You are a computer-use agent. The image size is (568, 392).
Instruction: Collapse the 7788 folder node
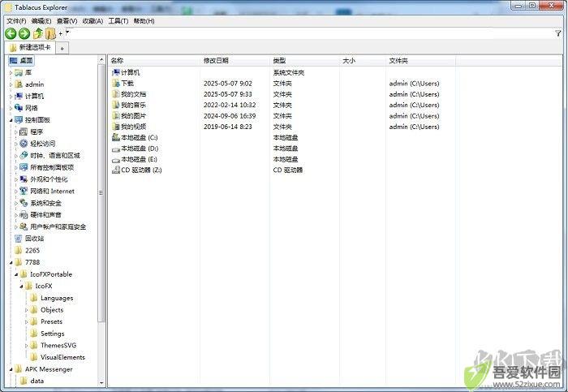click(11, 263)
